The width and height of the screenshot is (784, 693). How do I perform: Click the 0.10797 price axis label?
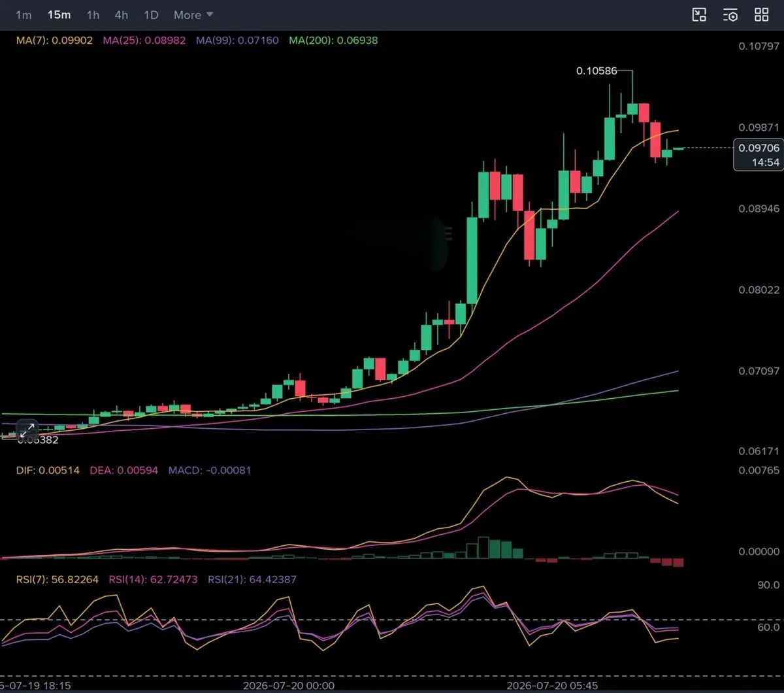pos(759,46)
